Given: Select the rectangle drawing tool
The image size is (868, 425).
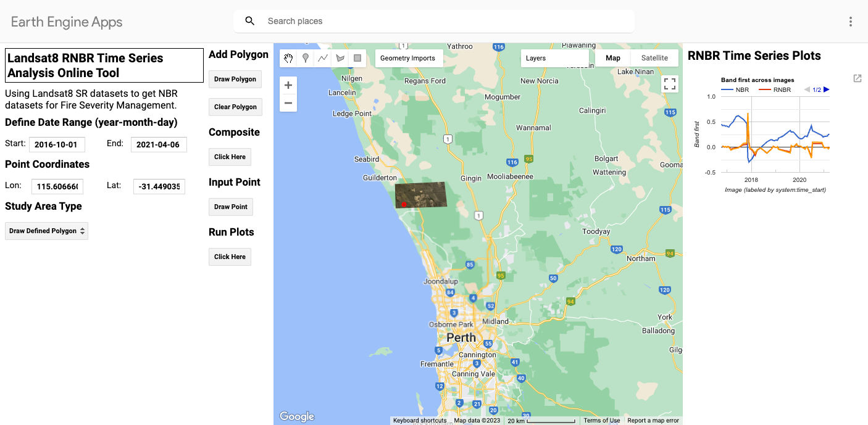Looking at the screenshot, I should 357,58.
